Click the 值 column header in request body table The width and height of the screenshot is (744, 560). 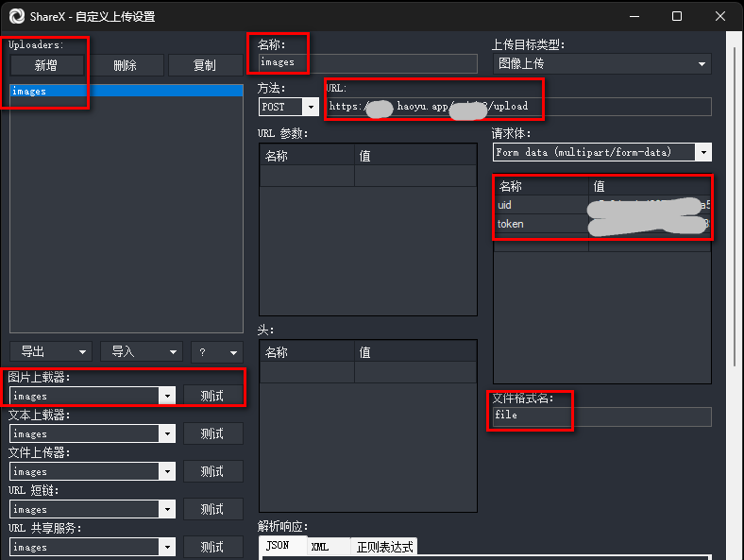pyautogui.click(x=650, y=186)
